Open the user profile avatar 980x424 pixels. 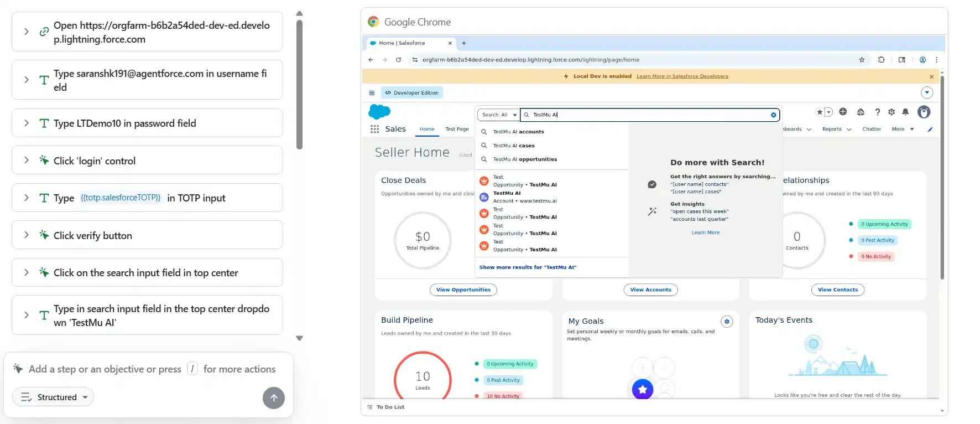[x=924, y=112]
